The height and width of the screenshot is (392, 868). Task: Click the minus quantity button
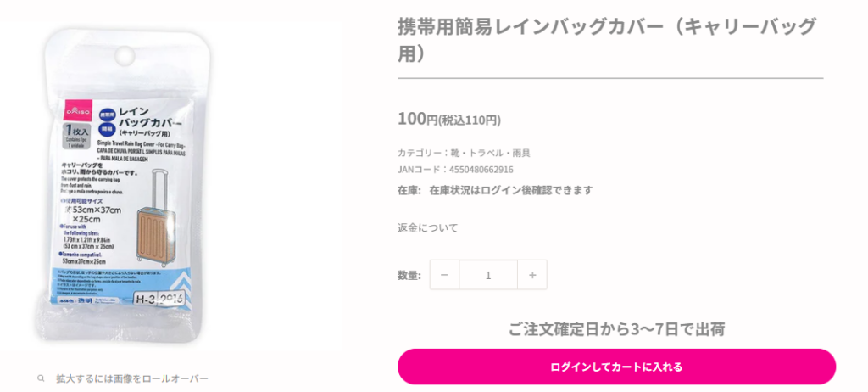click(444, 275)
